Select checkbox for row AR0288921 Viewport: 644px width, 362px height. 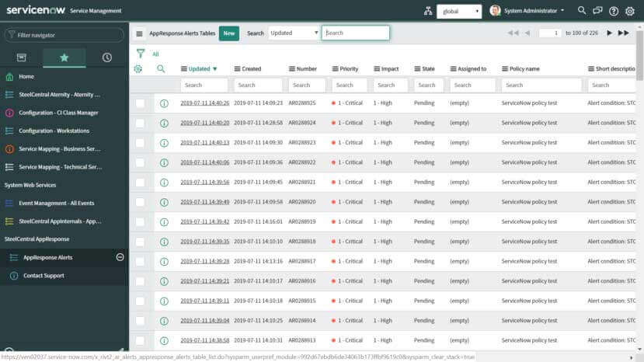[140, 183]
